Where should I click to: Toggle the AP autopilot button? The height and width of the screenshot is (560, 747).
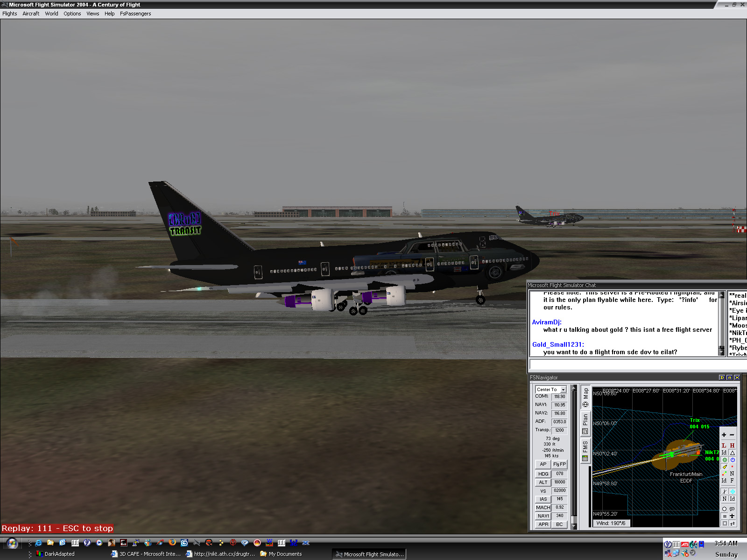[543, 464]
